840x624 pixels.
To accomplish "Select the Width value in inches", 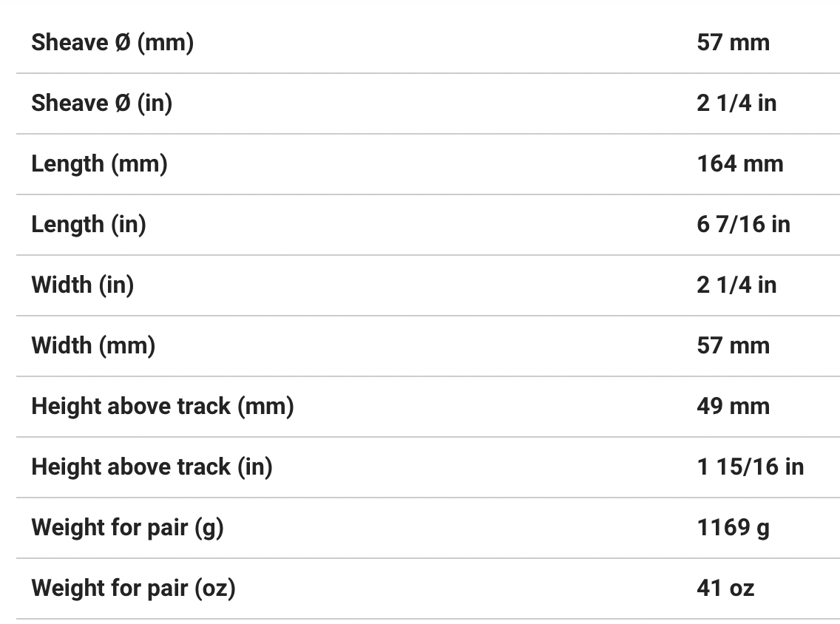I will (x=736, y=285).
